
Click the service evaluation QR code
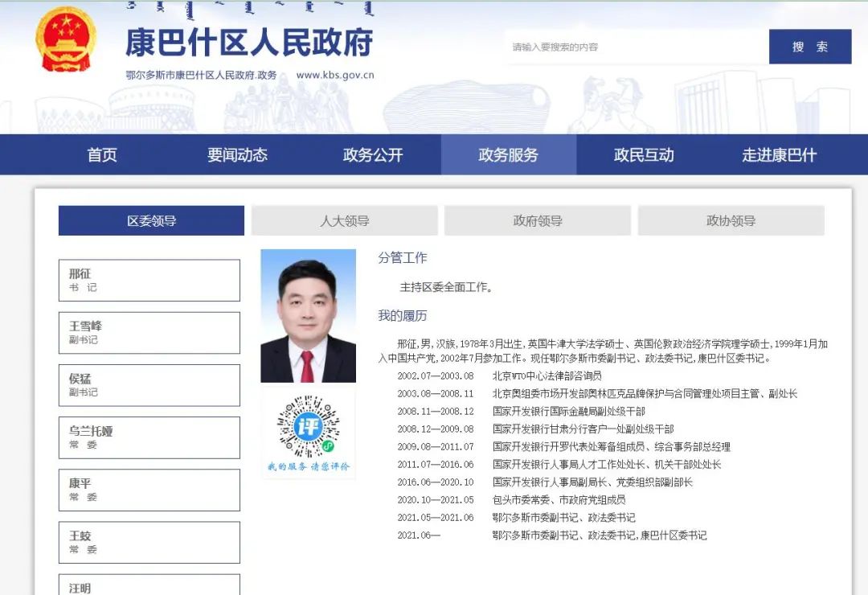pos(308,427)
